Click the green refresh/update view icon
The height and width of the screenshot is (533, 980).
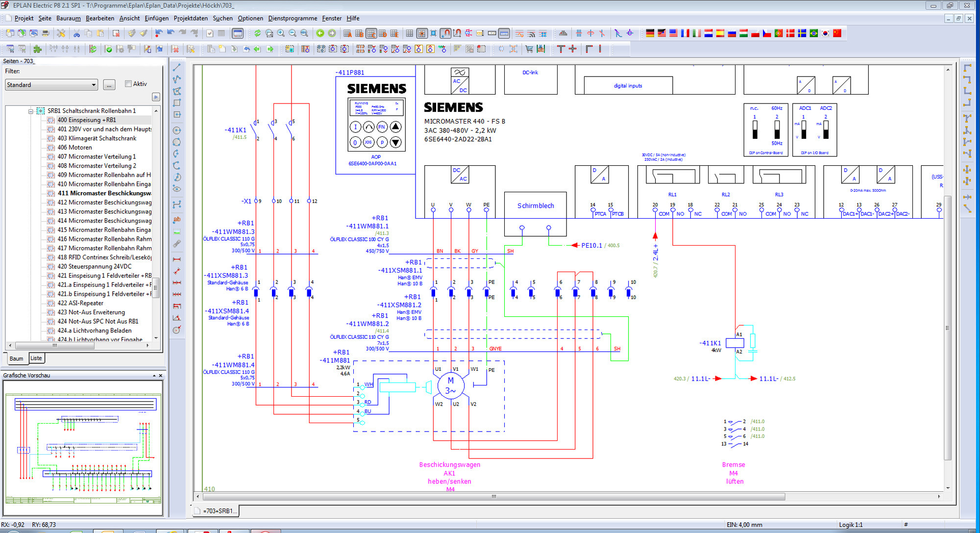258,33
